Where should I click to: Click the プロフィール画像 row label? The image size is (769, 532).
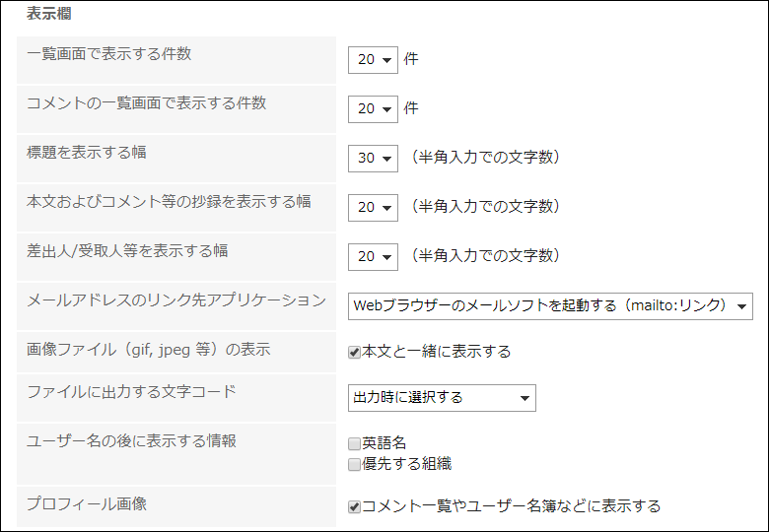87,504
